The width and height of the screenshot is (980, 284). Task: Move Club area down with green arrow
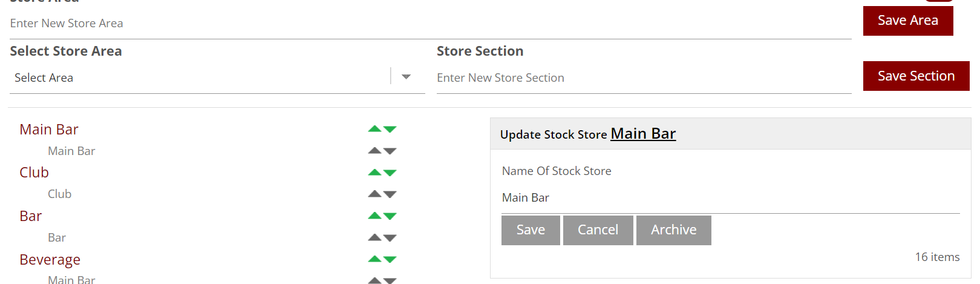point(390,173)
